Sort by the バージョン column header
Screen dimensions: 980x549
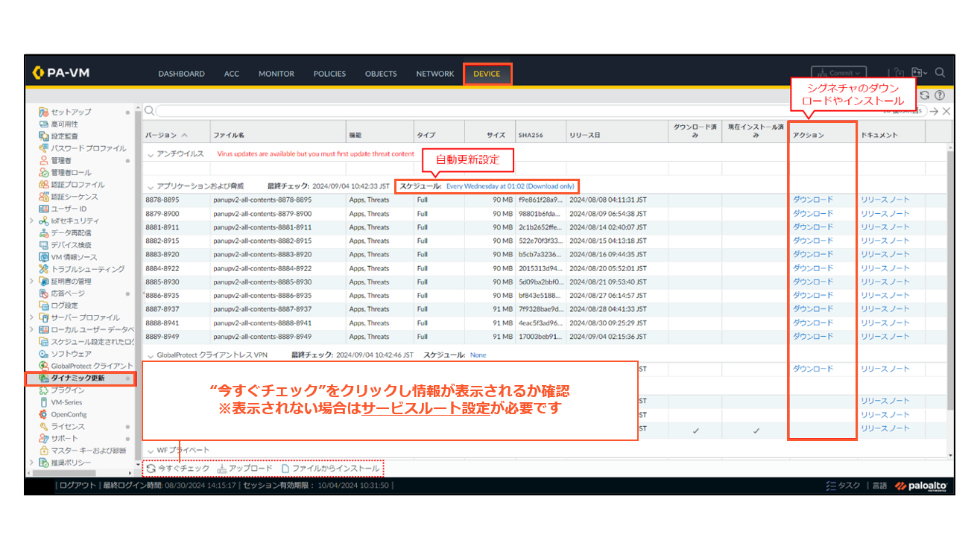click(x=177, y=135)
